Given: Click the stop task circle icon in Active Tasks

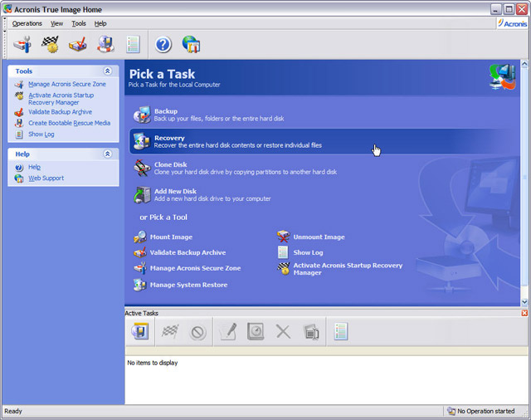Looking at the screenshot, I should tap(197, 332).
